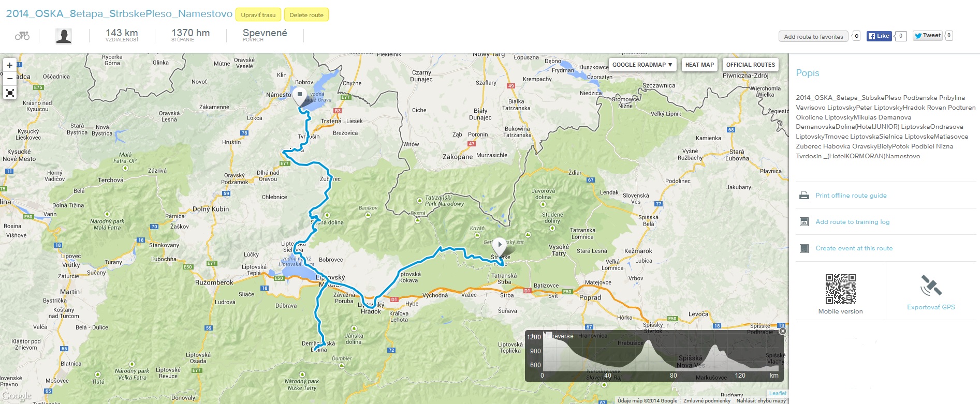Zoom in the map with plus button
Viewport: 980px width, 404px height.
point(10,65)
